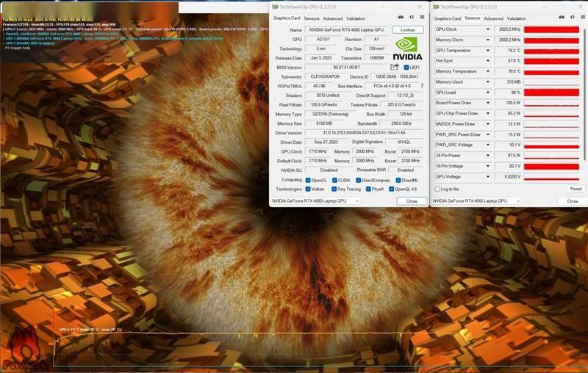Toggle the Vulkan checkbox
The height and width of the screenshot is (373, 588).
click(x=308, y=189)
